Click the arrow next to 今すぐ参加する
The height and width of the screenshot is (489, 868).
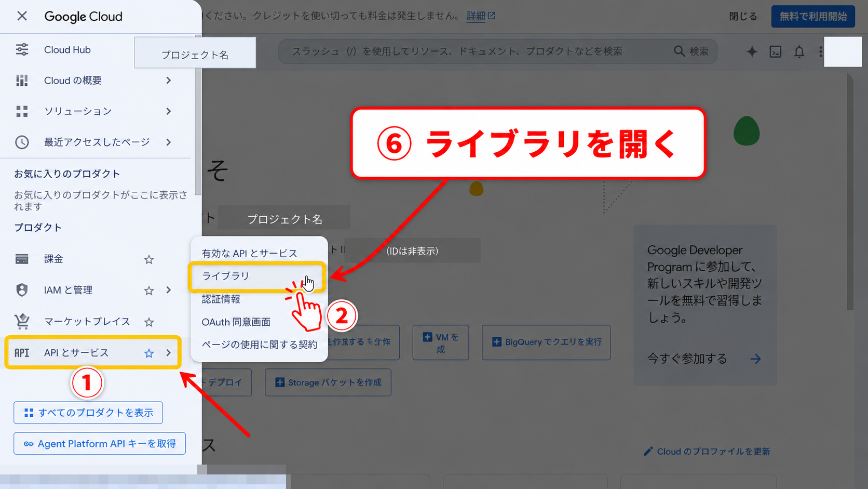tap(755, 359)
